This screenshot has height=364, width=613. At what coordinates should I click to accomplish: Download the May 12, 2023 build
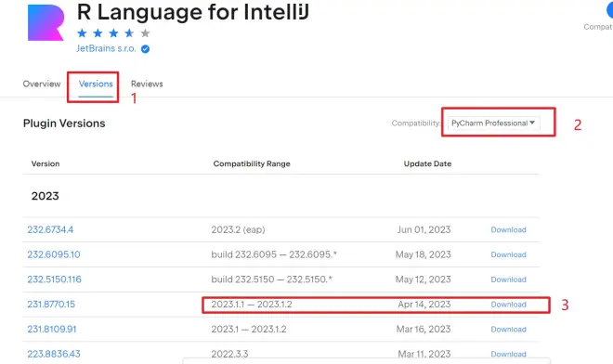tap(508, 279)
